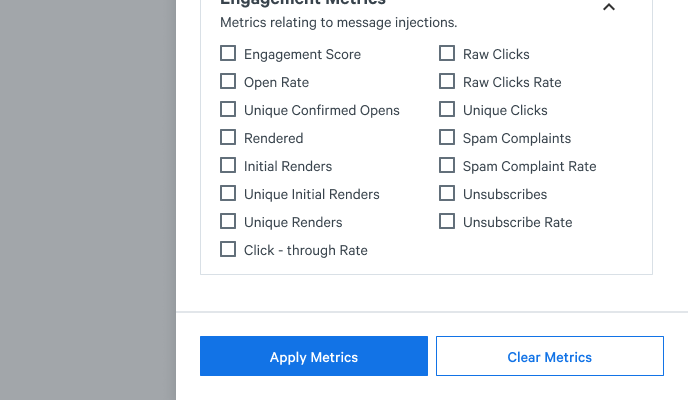Check the Raw Clicks Rate metric

click(447, 82)
